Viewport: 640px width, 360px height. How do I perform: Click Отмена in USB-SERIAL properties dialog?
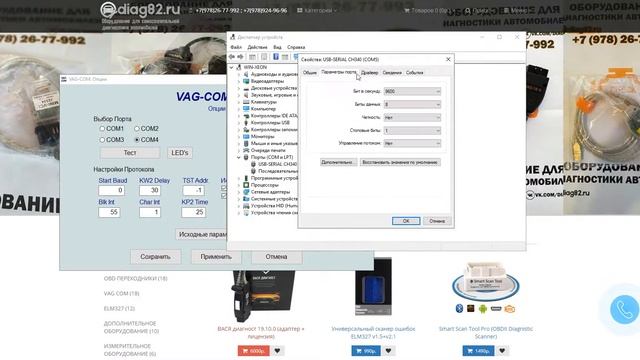pyautogui.click(x=437, y=221)
